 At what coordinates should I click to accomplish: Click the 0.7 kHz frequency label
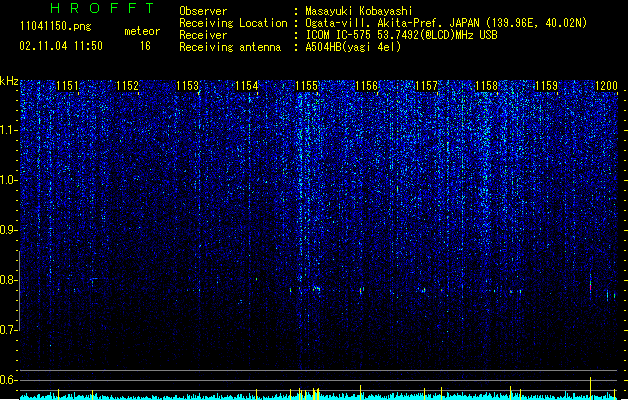point(8,330)
